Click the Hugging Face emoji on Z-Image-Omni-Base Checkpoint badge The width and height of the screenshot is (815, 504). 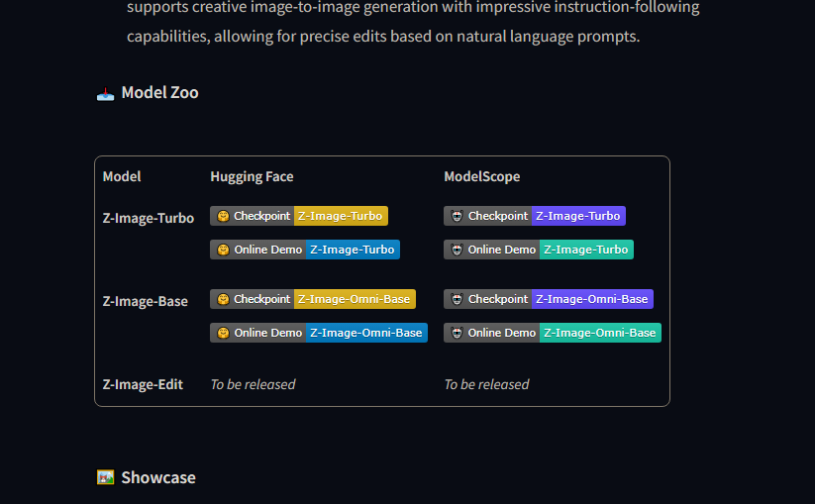coord(223,299)
